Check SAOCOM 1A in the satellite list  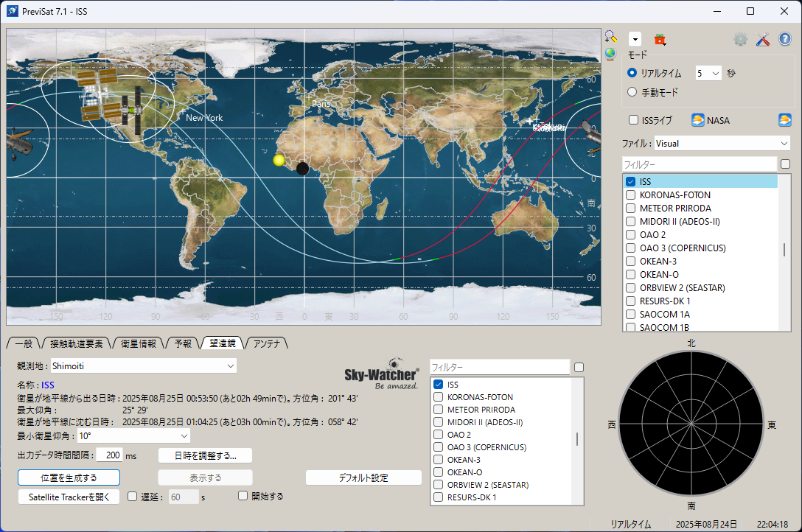coord(631,315)
